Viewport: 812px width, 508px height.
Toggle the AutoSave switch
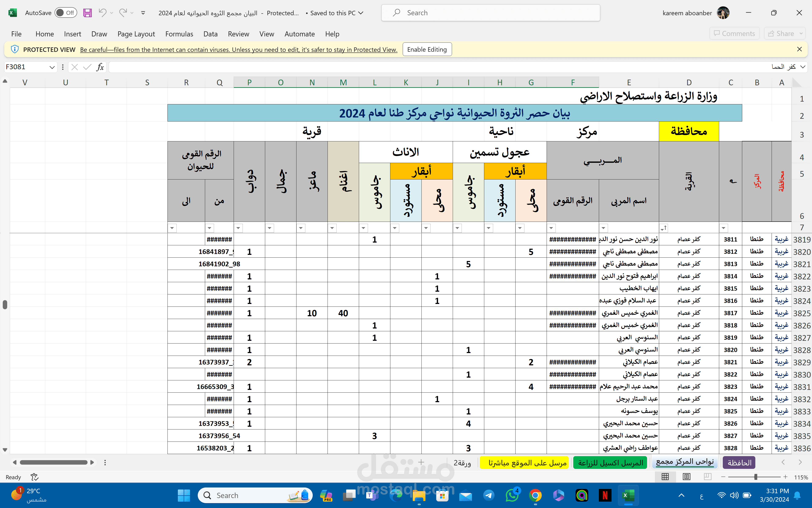pos(66,13)
